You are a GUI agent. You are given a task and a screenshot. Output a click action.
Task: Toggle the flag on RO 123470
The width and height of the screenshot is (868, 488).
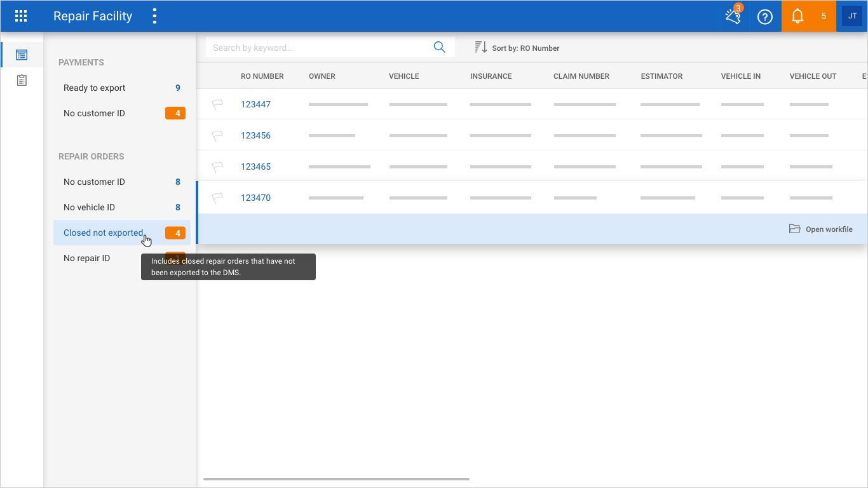click(217, 198)
